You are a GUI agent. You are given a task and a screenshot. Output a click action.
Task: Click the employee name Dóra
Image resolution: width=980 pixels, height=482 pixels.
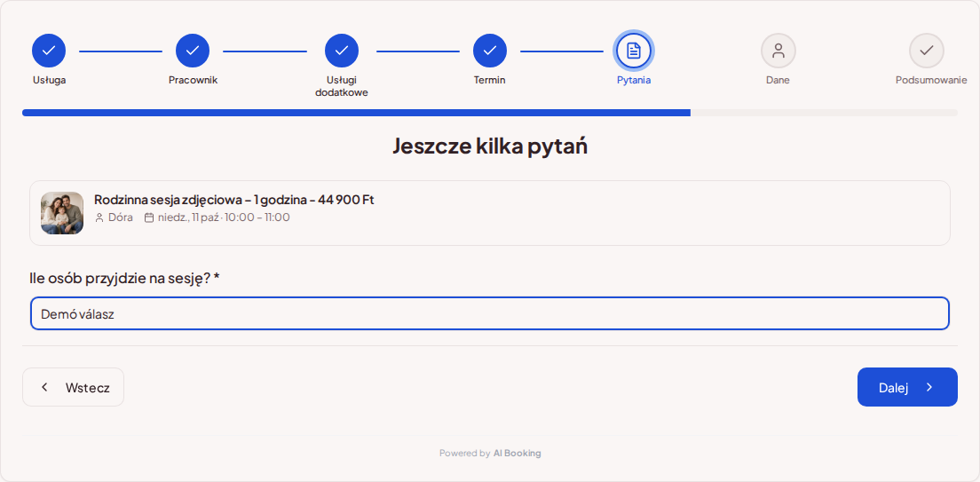121,217
